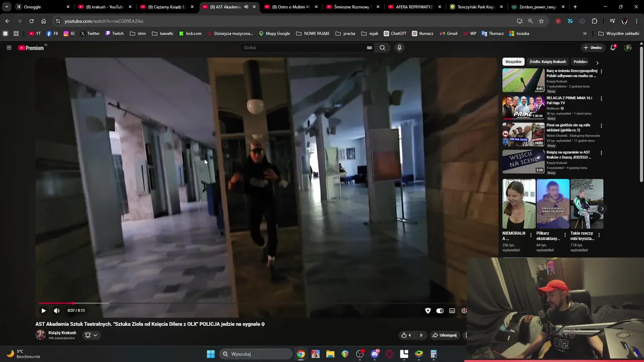The image size is (644, 362).
Task: Open the Gmail bookmark
Action: 448,34
